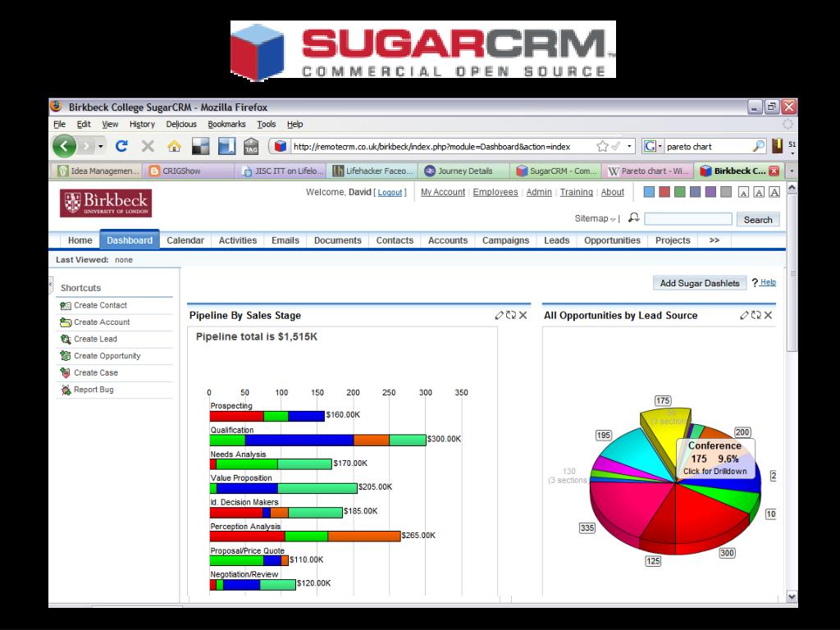Choose the red theme color swatch
840x630 pixels.
664,192
